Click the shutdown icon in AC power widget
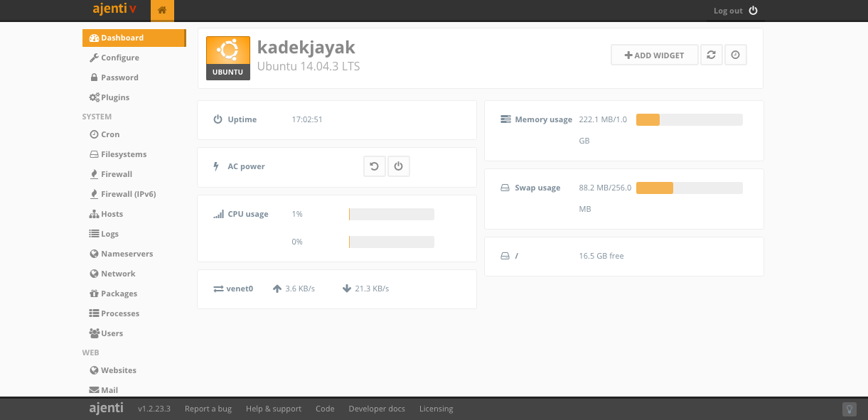Screen dimensions: 868x420 [399, 166]
